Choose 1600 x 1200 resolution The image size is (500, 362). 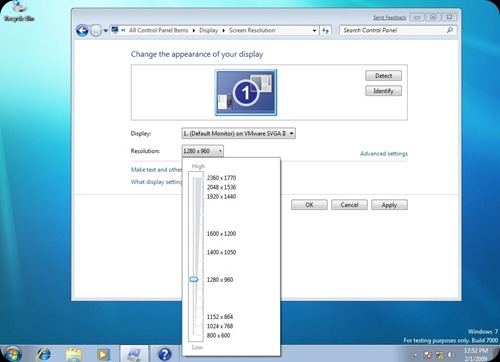coord(221,234)
